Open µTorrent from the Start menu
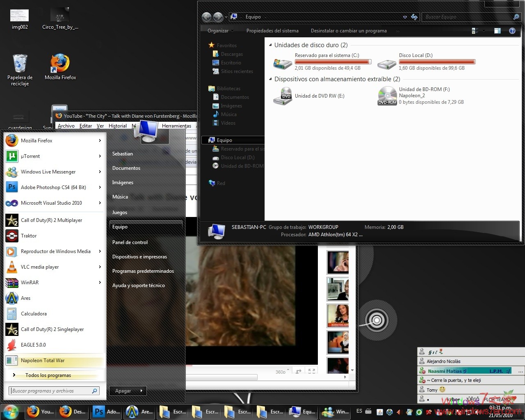525x420 pixels. (30, 156)
